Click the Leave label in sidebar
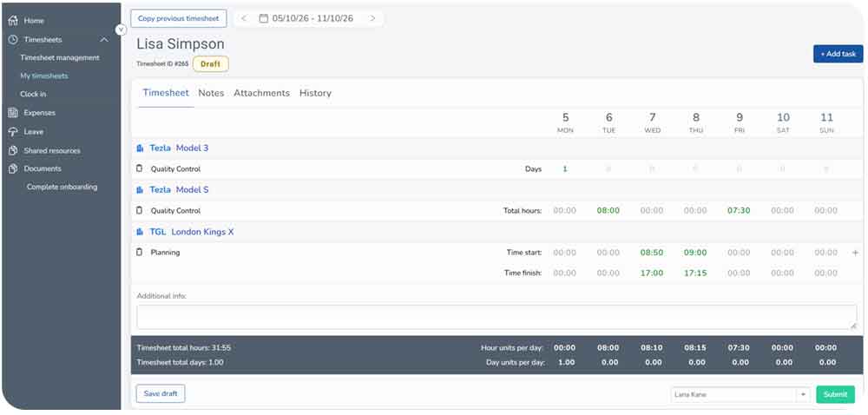This screenshot has width=868, height=415. [x=33, y=132]
